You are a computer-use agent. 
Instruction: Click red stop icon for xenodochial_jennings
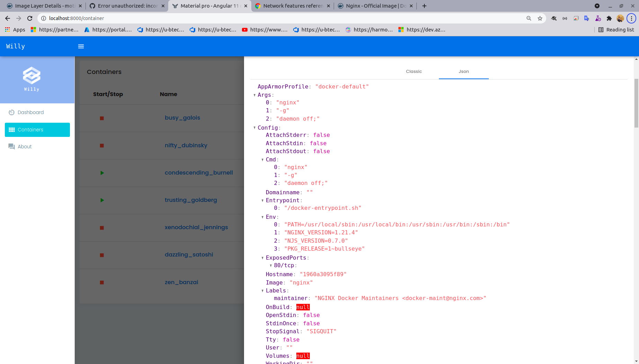[102, 228]
